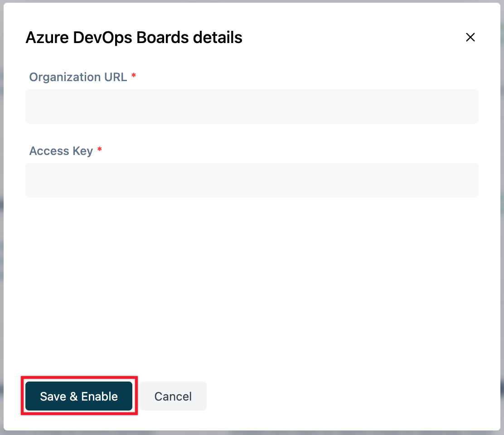504x435 pixels.
Task: Click the Organization URL input field
Action: point(252,106)
